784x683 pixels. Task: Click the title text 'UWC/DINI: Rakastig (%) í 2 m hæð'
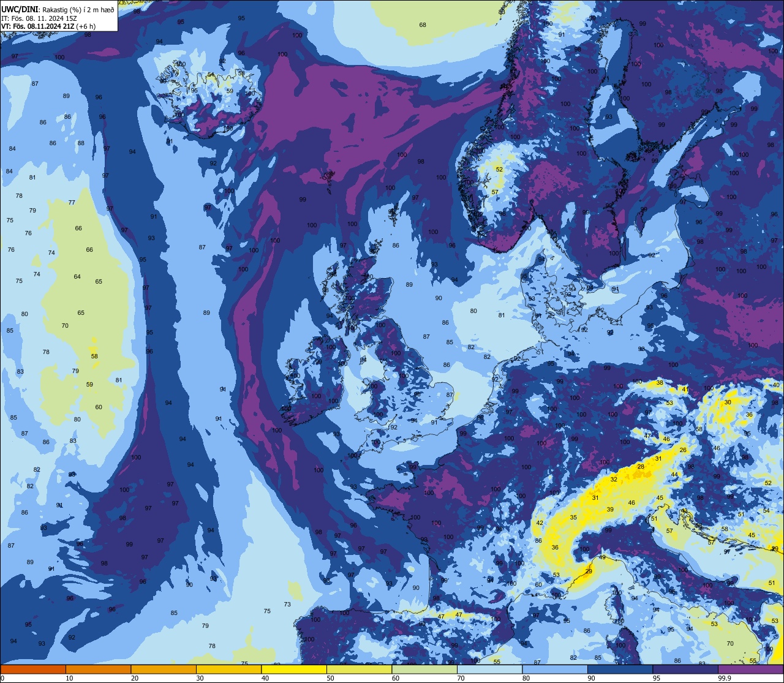[x=58, y=10]
